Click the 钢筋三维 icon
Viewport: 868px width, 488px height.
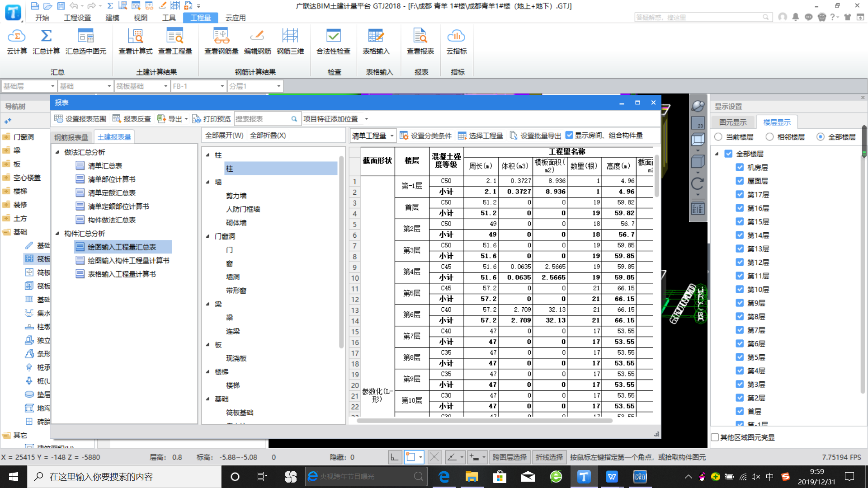tap(290, 36)
